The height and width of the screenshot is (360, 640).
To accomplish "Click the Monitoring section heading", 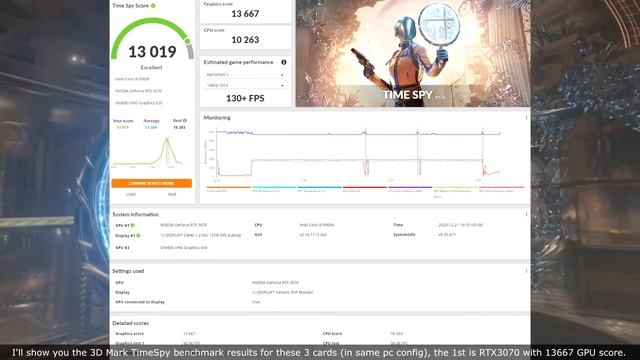I will pos(217,118).
